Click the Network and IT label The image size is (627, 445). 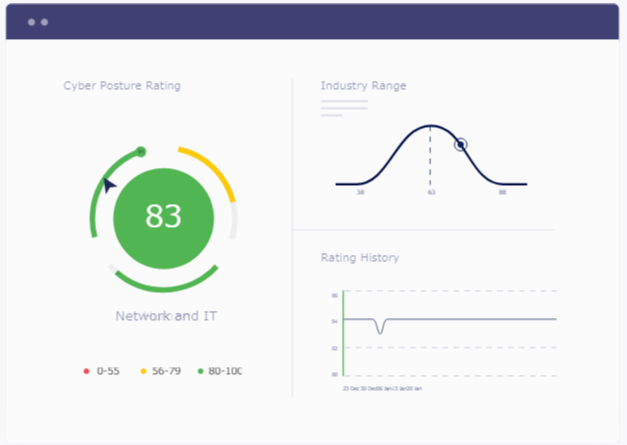tap(166, 316)
